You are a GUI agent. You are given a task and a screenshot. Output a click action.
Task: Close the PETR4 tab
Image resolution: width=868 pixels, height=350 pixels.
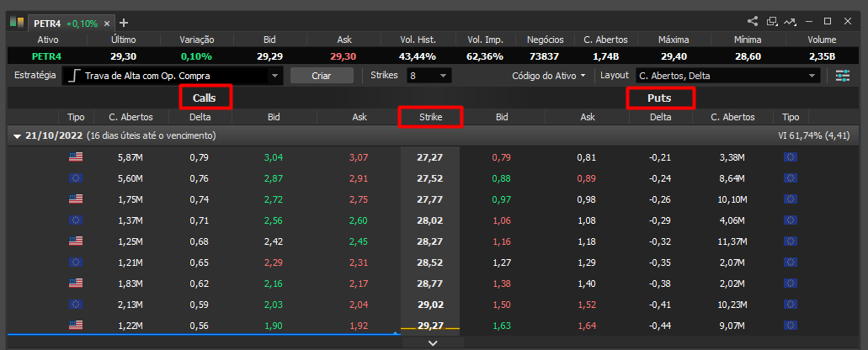(x=107, y=24)
